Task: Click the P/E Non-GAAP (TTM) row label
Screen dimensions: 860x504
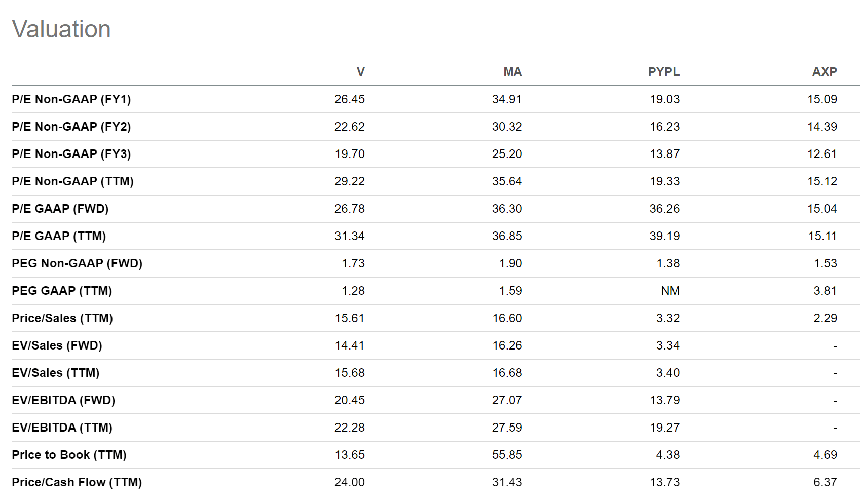Action: pyautogui.click(x=72, y=181)
